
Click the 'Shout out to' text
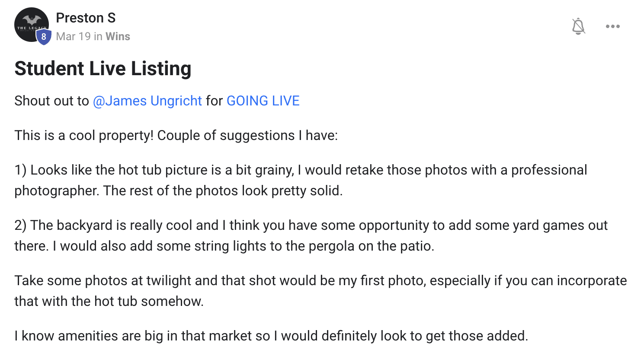click(51, 101)
